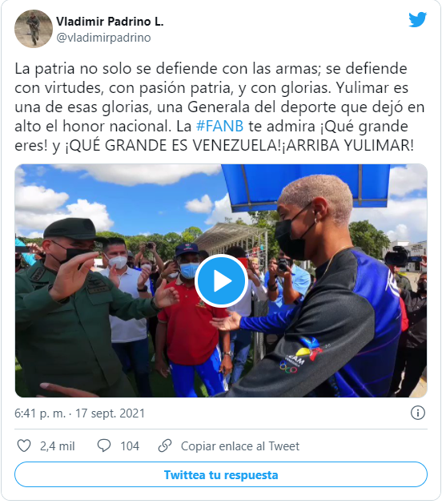Open the @vladimirpadrino handle link
The image size is (446, 504).
click(104, 38)
